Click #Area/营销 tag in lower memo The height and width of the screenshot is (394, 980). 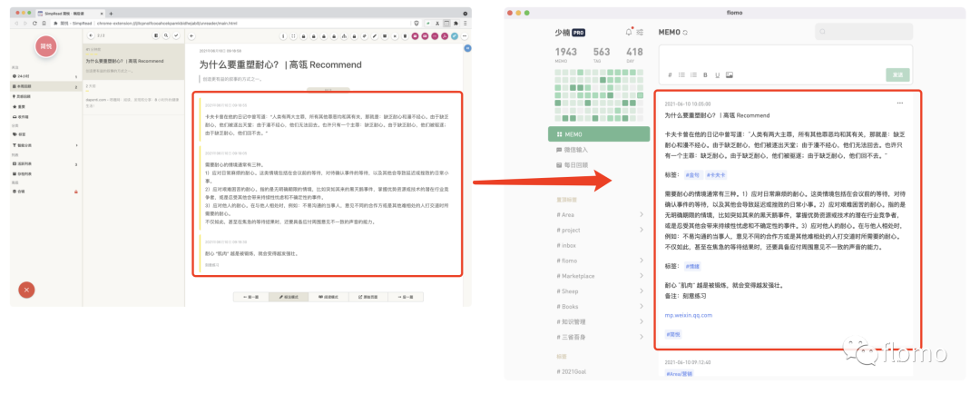point(680,373)
